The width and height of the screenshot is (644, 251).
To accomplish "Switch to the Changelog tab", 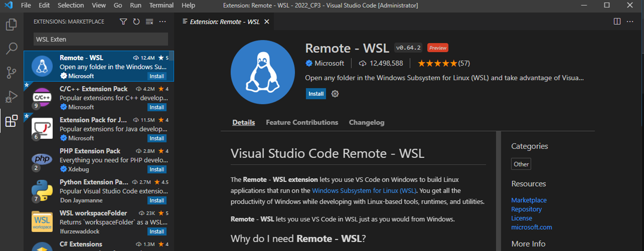I will point(366,122).
